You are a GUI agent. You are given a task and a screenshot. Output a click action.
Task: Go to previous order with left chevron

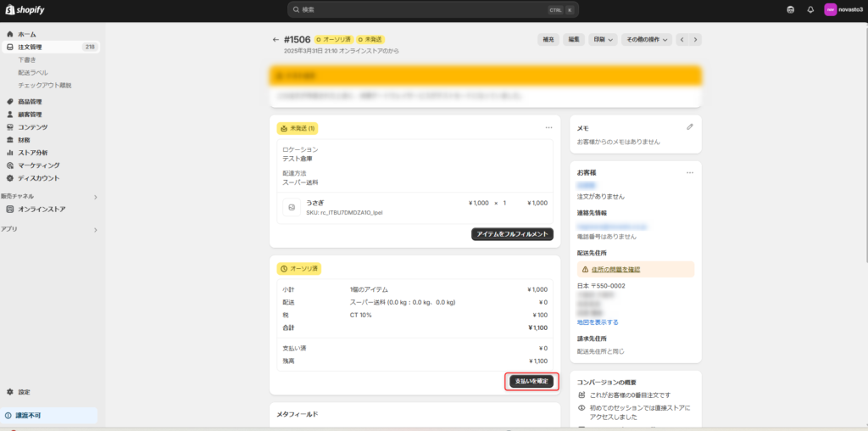681,39
